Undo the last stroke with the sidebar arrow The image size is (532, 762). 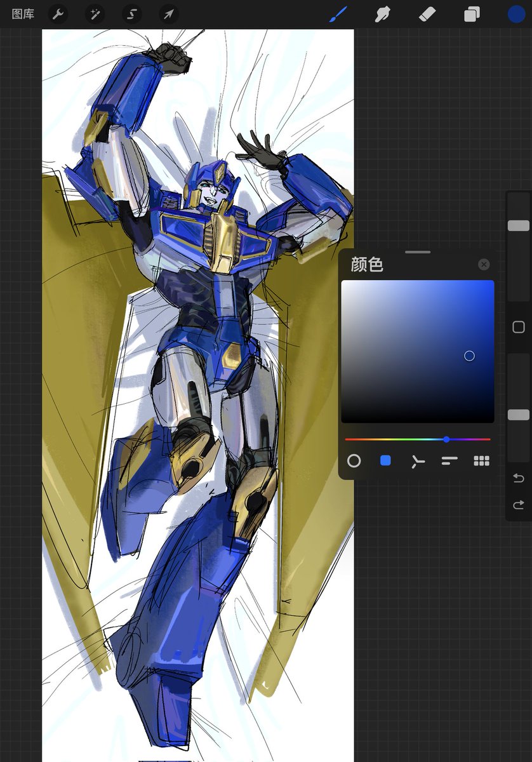pyautogui.click(x=518, y=478)
